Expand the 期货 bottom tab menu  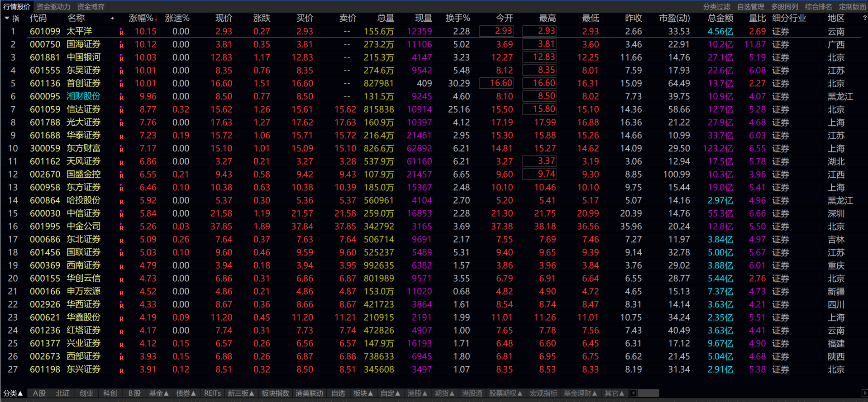coord(445,393)
